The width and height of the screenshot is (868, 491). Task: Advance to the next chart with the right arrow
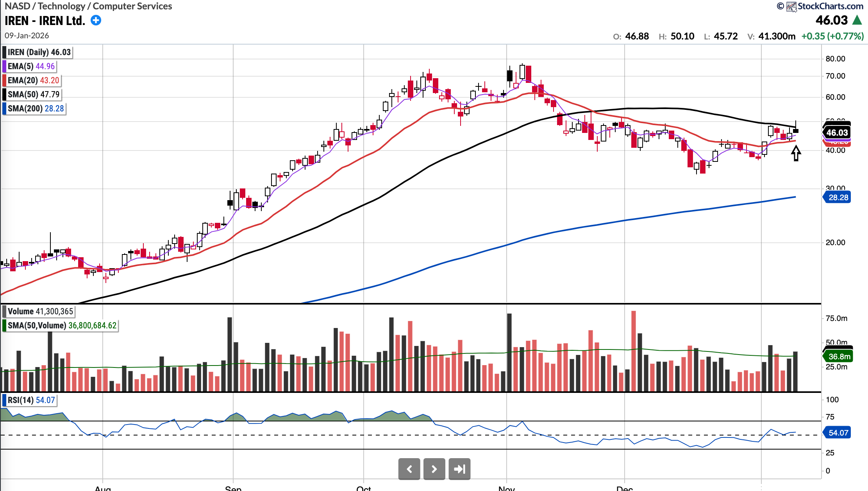point(434,469)
